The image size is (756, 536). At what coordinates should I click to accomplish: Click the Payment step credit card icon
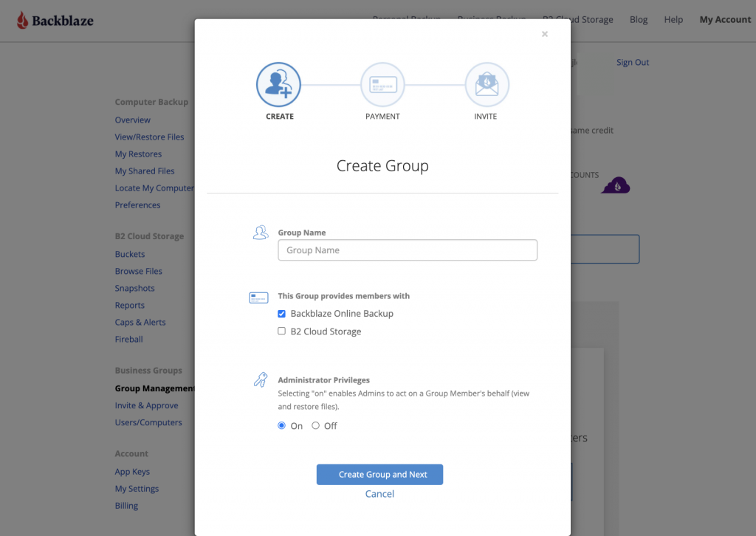[x=383, y=85]
